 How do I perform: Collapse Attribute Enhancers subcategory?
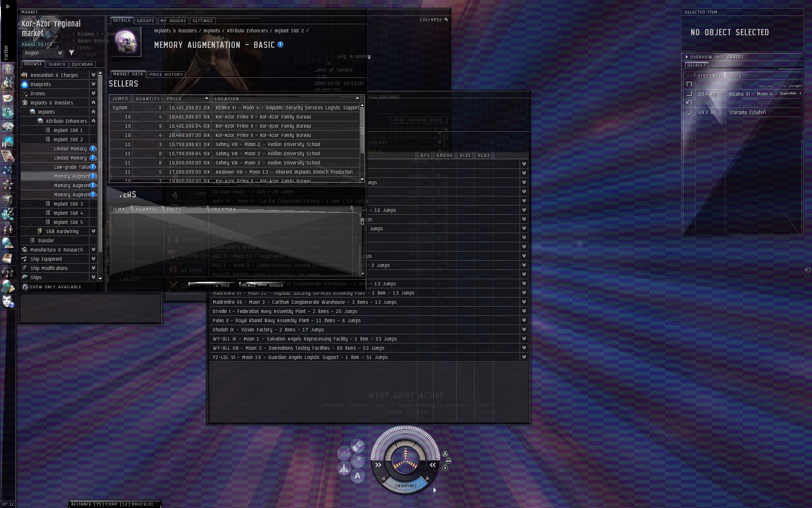(93, 121)
